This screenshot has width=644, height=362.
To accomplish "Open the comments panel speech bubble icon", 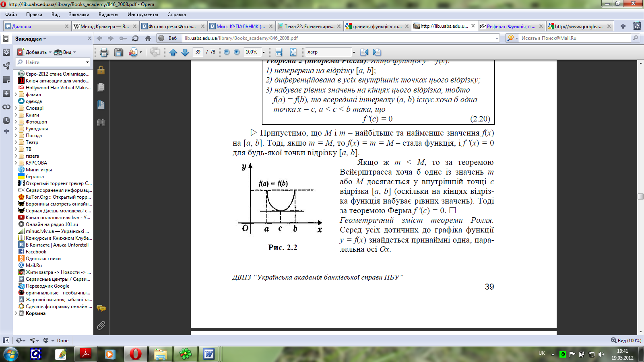I will [101, 309].
